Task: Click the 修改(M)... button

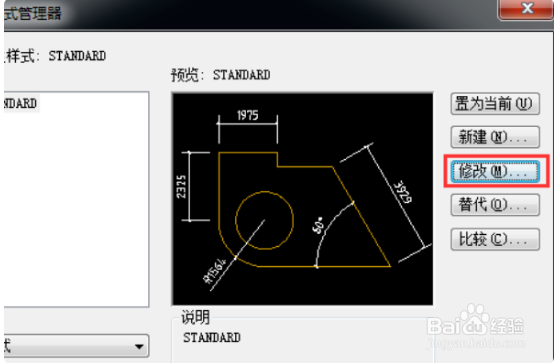Action: pos(495,172)
